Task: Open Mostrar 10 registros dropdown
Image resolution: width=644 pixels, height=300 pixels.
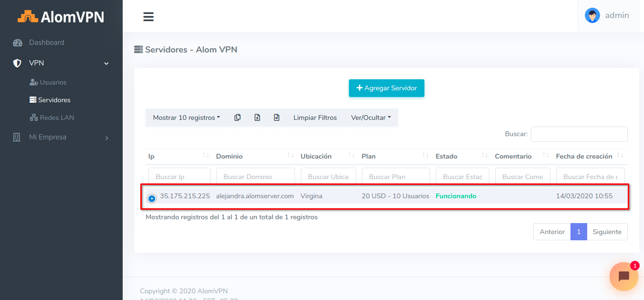Action: click(186, 118)
